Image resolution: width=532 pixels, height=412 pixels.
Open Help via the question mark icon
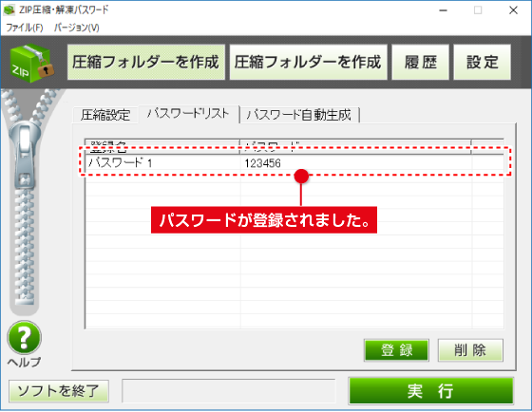[x=25, y=337]
